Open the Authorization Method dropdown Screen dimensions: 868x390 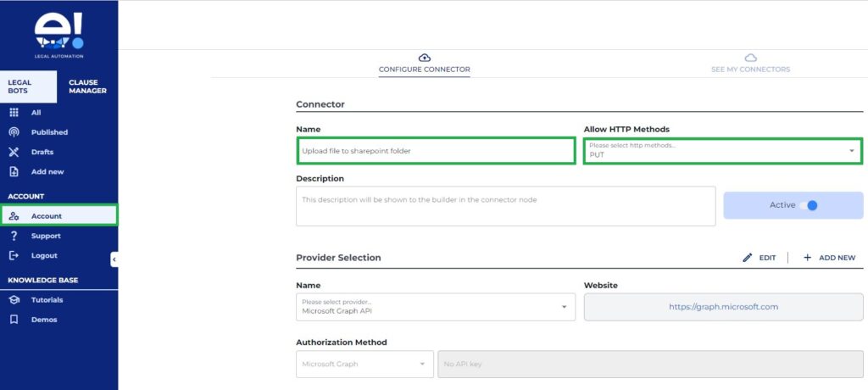[x=364, y=365]
